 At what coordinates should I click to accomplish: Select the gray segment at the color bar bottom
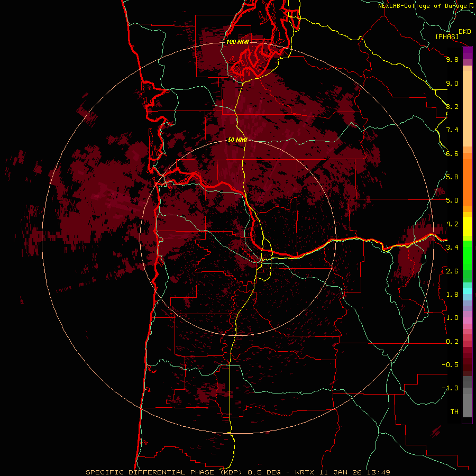coord(467,404)
